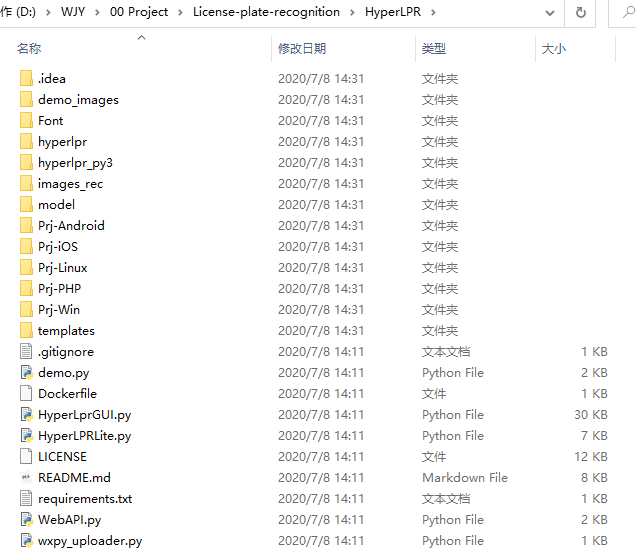The image size is (636, 557).
Task: Expand the chevron after License-plate-recognition breadcrumb
Action: coord(352,13)
